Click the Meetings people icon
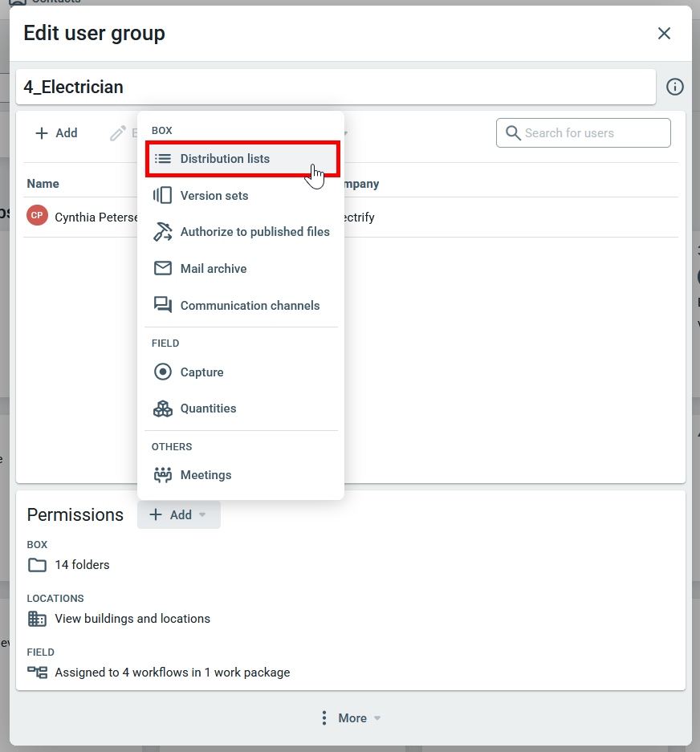Image resolution: width=700 pixels, height=752 pixels. click(x=163, y=475)
